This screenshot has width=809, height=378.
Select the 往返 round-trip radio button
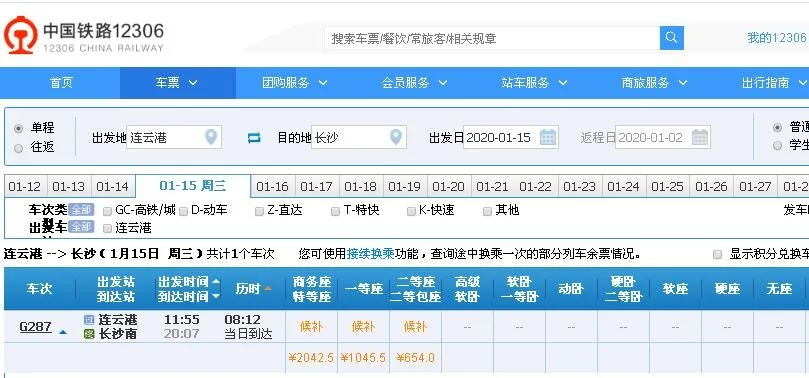[19, 148]
